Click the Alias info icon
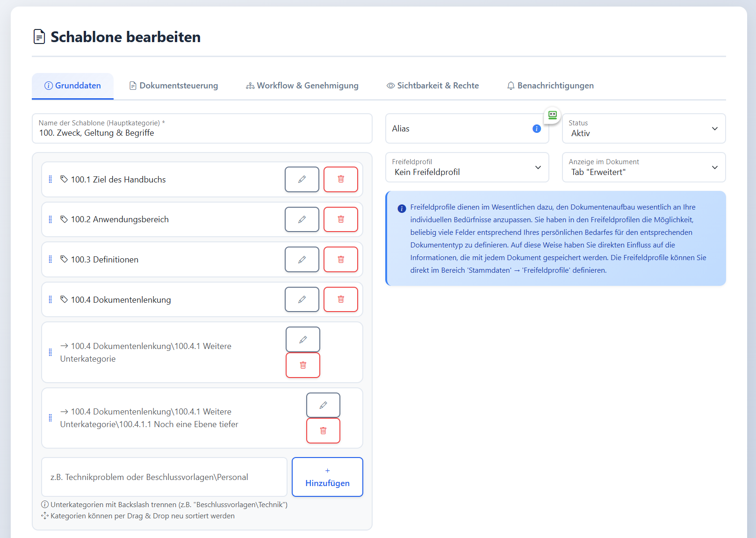The height and width of the screenshot is (538, 756). pyautogui.click(x=536, y=129)
